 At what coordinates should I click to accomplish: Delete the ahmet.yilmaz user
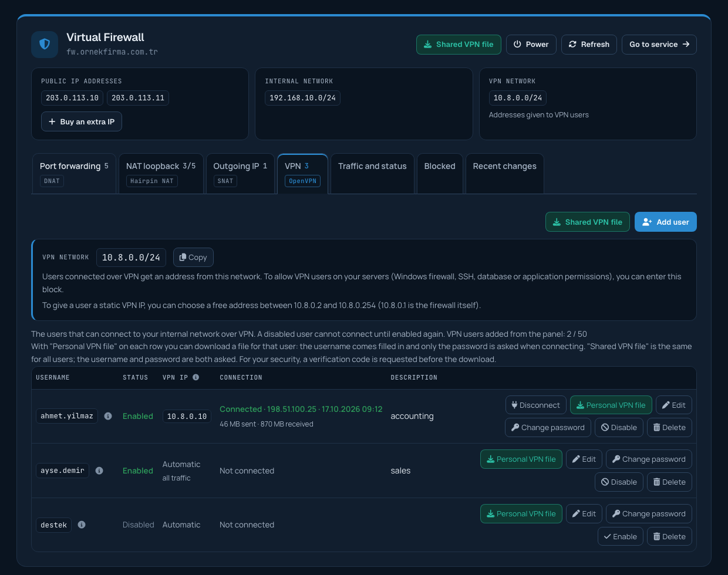pyautogui.click(x=669, y=427)
